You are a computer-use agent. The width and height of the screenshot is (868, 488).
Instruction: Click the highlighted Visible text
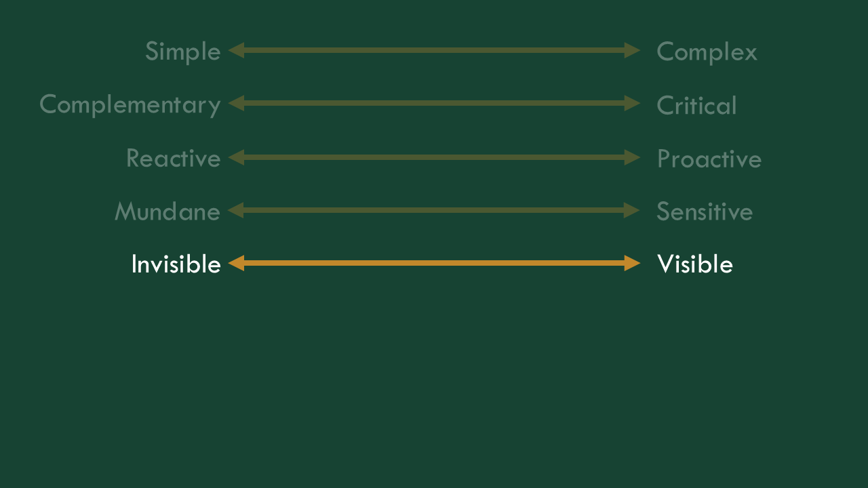(695, 264)
